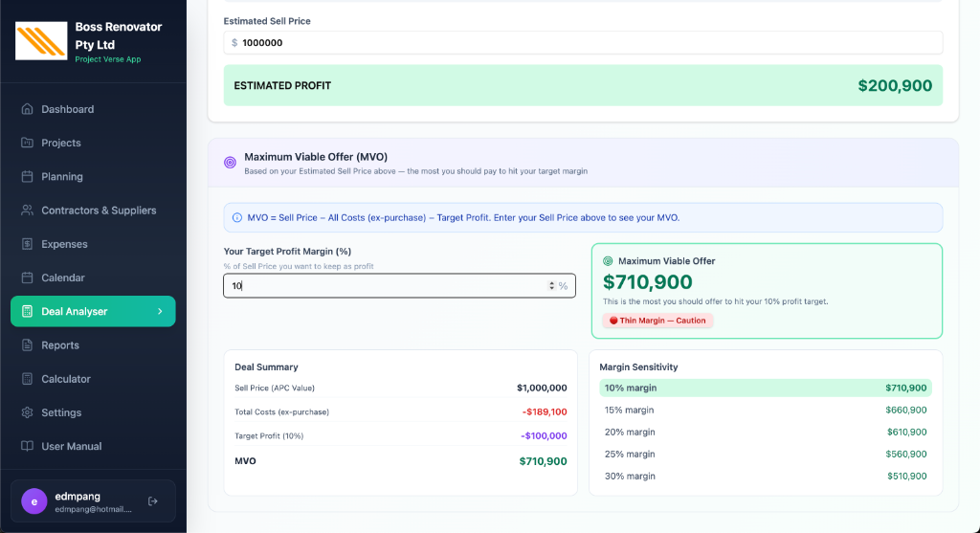Open the Expenses page
Screen dimensions: 980x533
click(93, 244)
